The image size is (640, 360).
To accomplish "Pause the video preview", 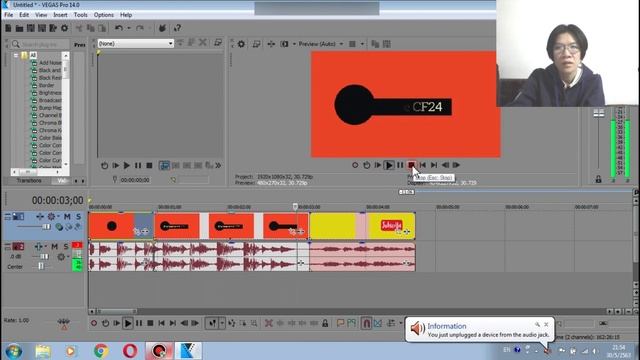I will coord(400,165).
